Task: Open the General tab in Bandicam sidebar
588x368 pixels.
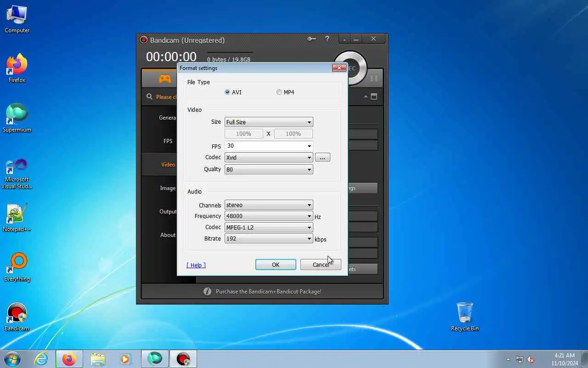Action: (x=167, y=118)
